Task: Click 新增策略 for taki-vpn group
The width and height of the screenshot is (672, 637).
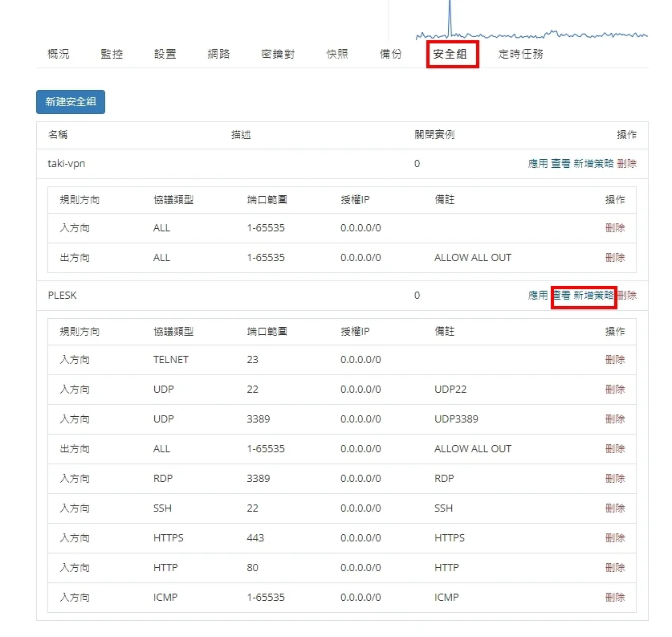Action: tap(593, 163)
